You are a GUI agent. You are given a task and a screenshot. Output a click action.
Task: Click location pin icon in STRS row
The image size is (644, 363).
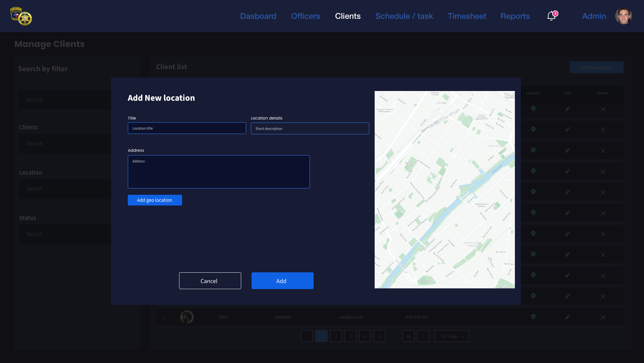coord(533,317)
